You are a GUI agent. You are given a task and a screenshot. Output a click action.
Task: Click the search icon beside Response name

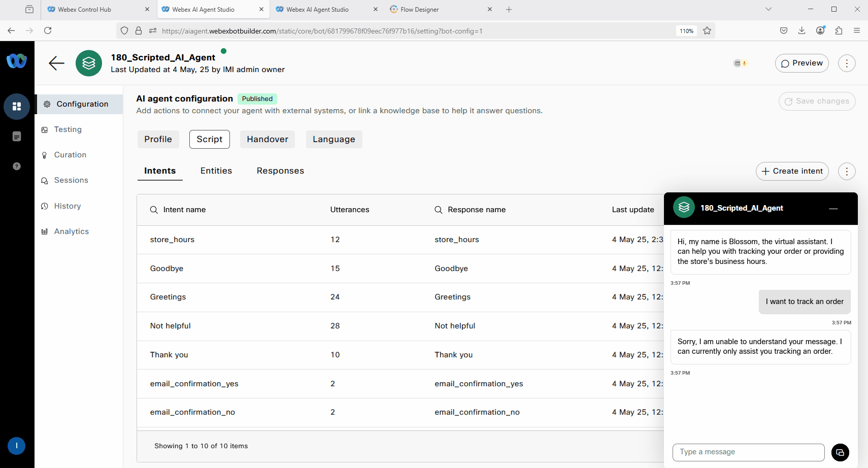(x=439, y=210)
